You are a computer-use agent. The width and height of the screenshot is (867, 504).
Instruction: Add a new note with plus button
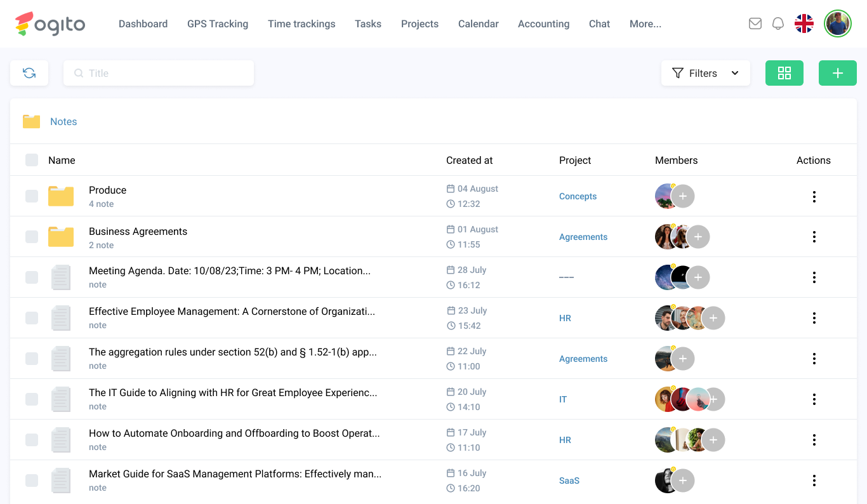pos(838,73)
